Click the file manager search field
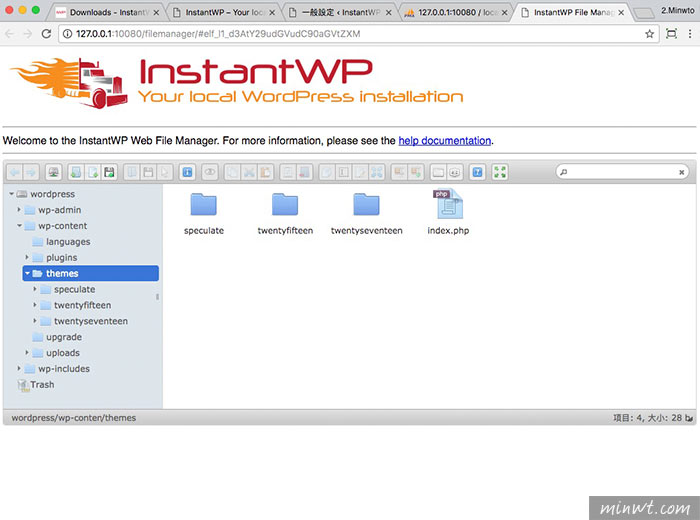 tap(621, 172)
